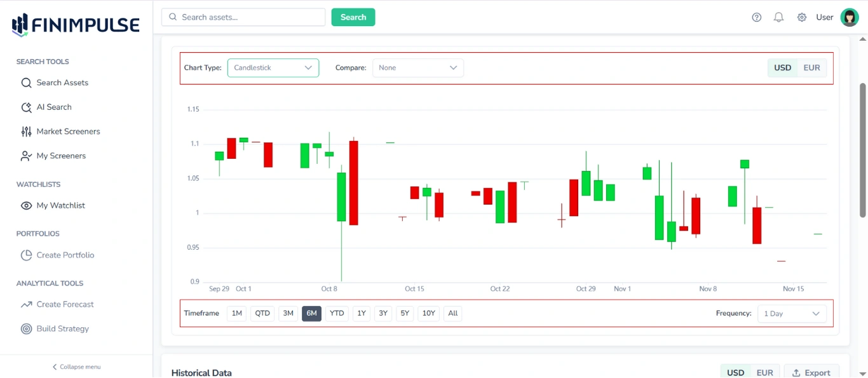Open the Chart Type dropdown
Image resolution: width=868 pixels, height=378 pixels.
coord(273,67)
